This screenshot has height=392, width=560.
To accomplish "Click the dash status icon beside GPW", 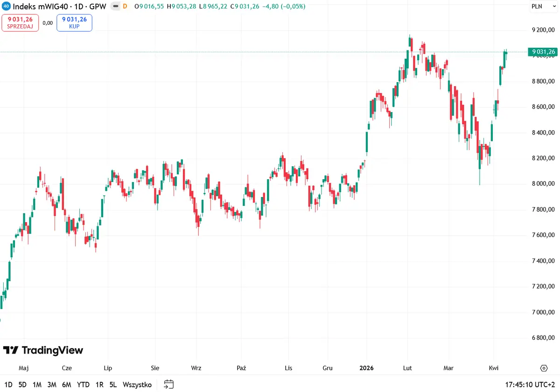I will point(116,7).
